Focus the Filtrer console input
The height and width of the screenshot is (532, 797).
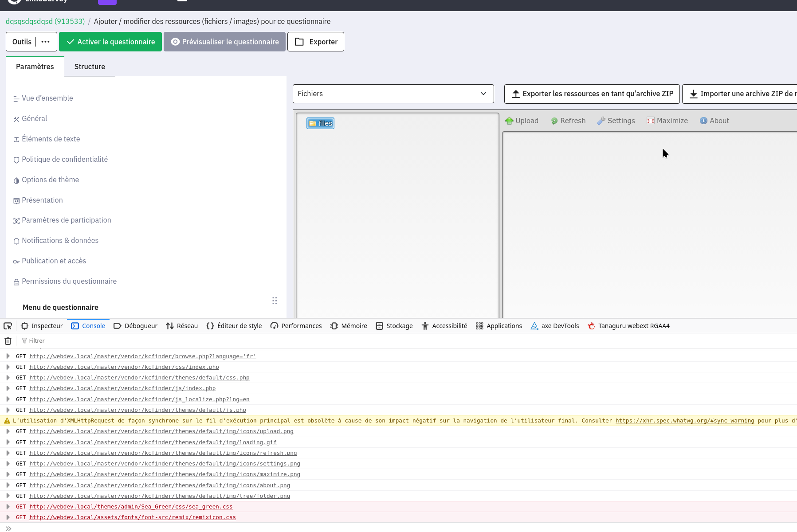[x=133, y=341]
